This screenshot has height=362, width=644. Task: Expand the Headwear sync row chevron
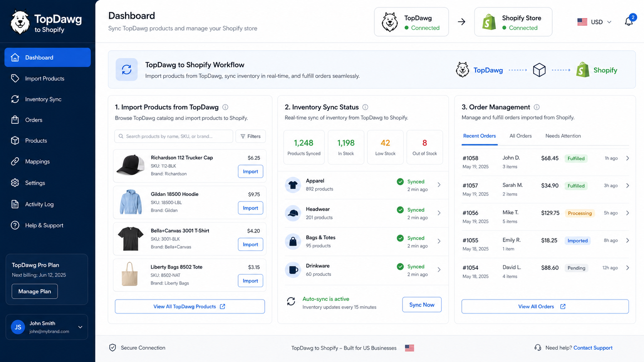tap(439, 213)
